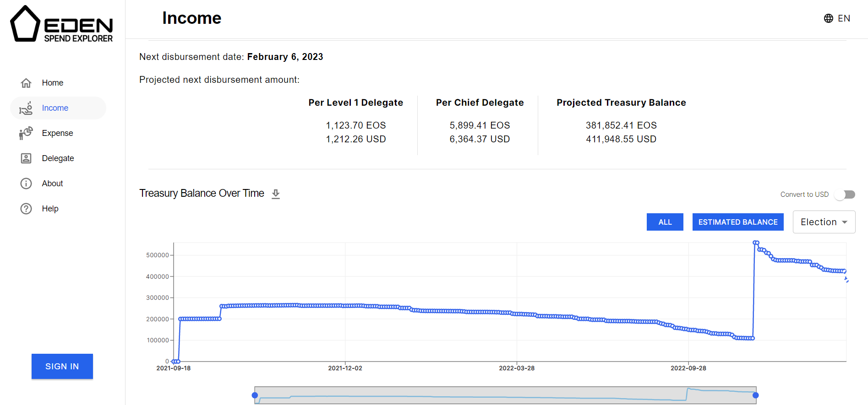868x405 pixels.
Task: Click the 381,852.41 EOS treasury value
Action: click(621, 125)
